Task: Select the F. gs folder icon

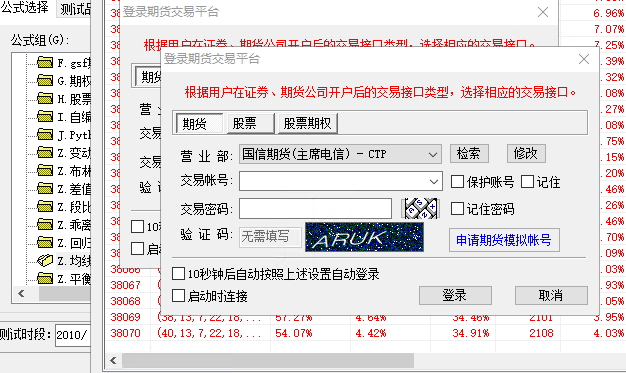Action: point(45,62)
